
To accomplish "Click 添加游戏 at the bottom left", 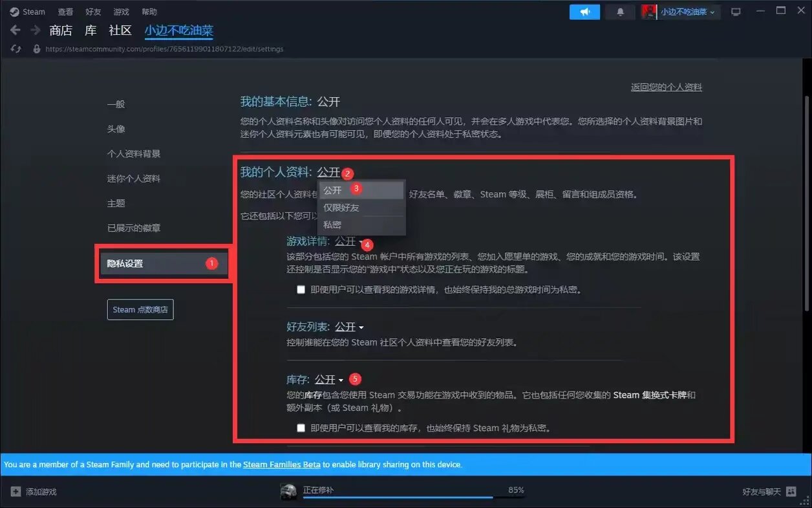I will pos(41,492).
